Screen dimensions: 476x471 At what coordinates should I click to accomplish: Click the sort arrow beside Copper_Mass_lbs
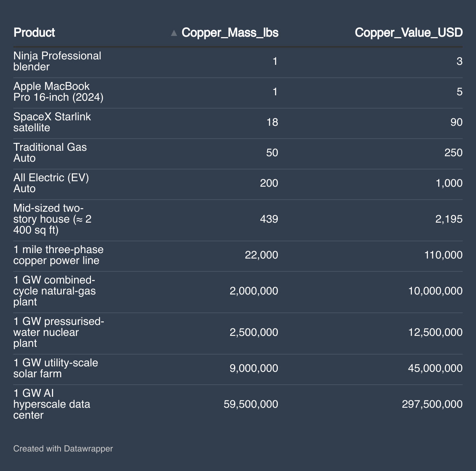(174, 33)
